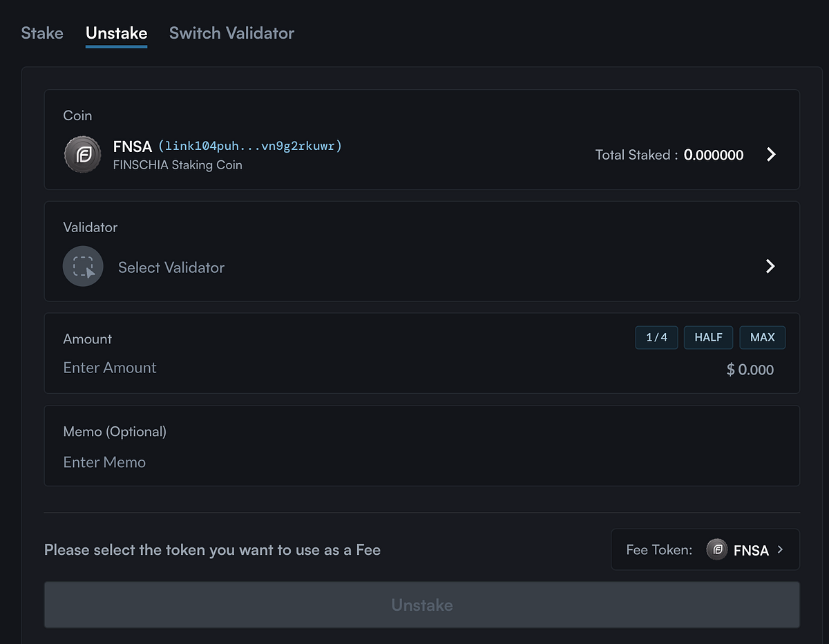This screenshot has width=829, height=644.
Task: Click the FNSA coin name text
Action: pyautogui.click(x=132, y=146)
